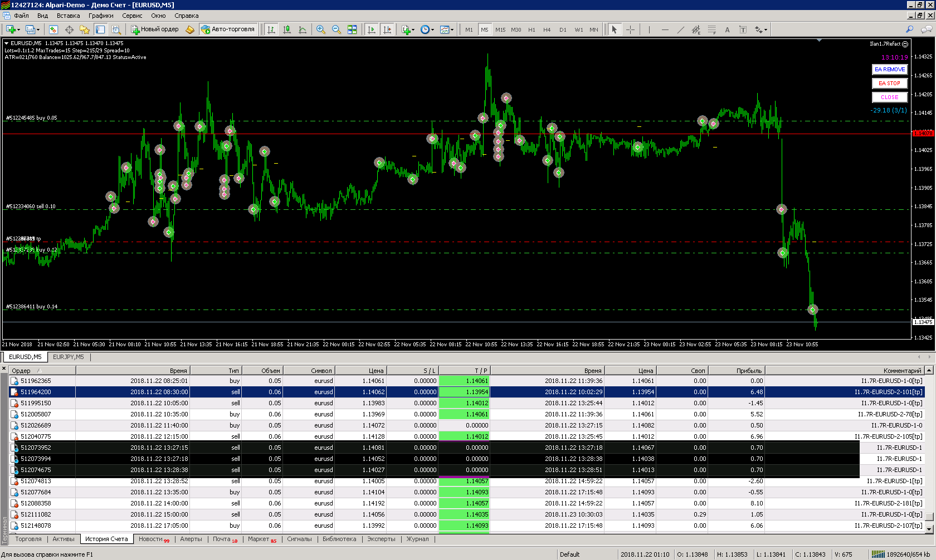
Task: Select the cursor arrow tool
Action: coord(614,30)
